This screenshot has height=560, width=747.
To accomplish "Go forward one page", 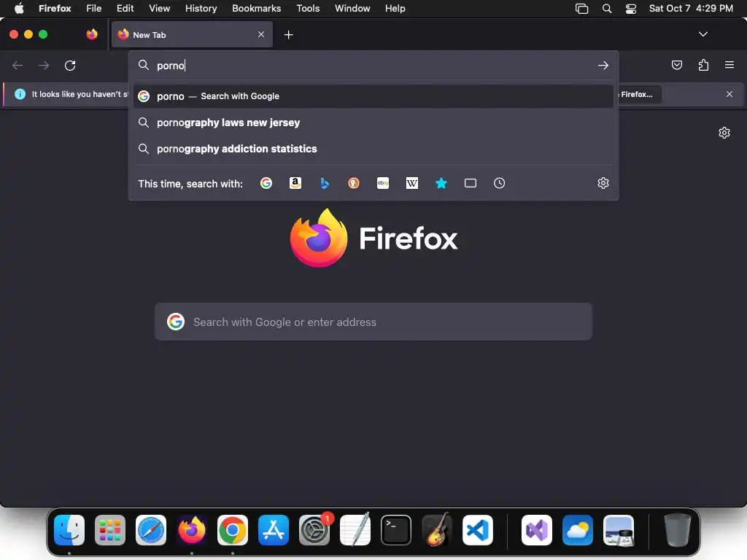I will (x=44, y=65).
